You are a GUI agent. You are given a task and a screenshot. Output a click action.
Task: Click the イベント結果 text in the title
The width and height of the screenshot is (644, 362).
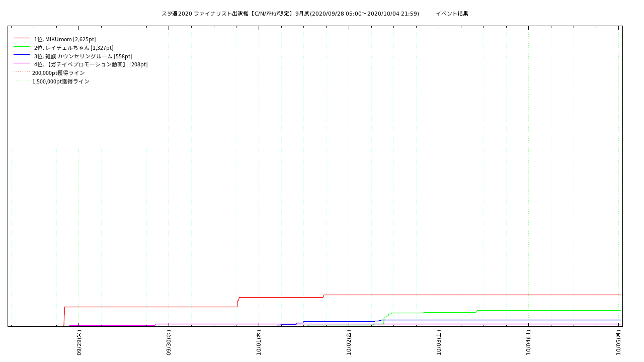(452, 14)
